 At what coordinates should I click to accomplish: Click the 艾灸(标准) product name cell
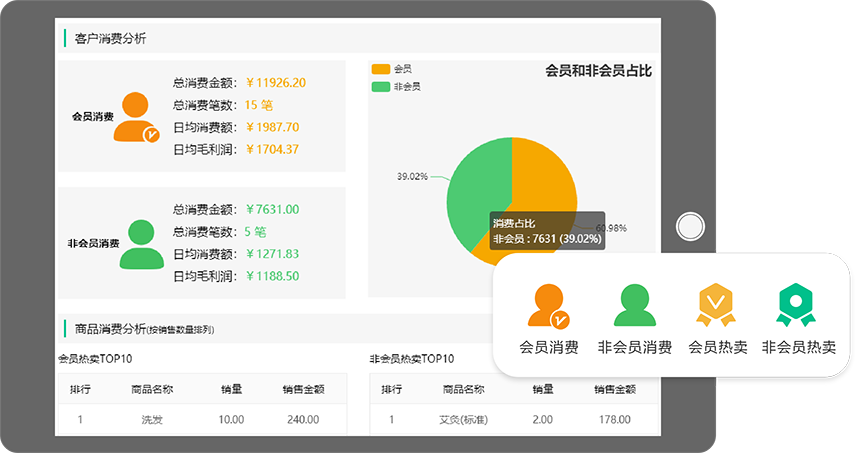tap(463, 420)
